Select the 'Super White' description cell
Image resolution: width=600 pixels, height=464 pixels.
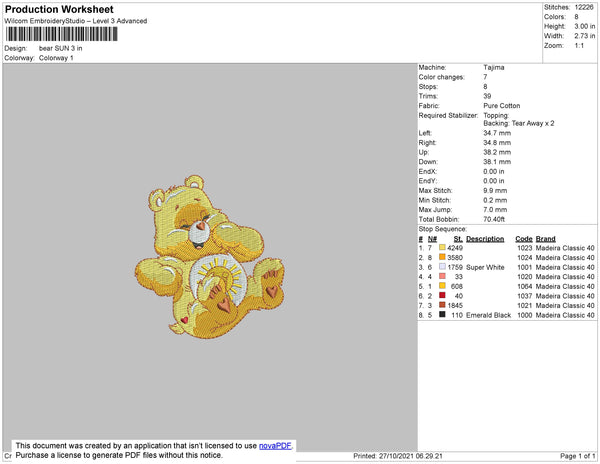(485, 267)
